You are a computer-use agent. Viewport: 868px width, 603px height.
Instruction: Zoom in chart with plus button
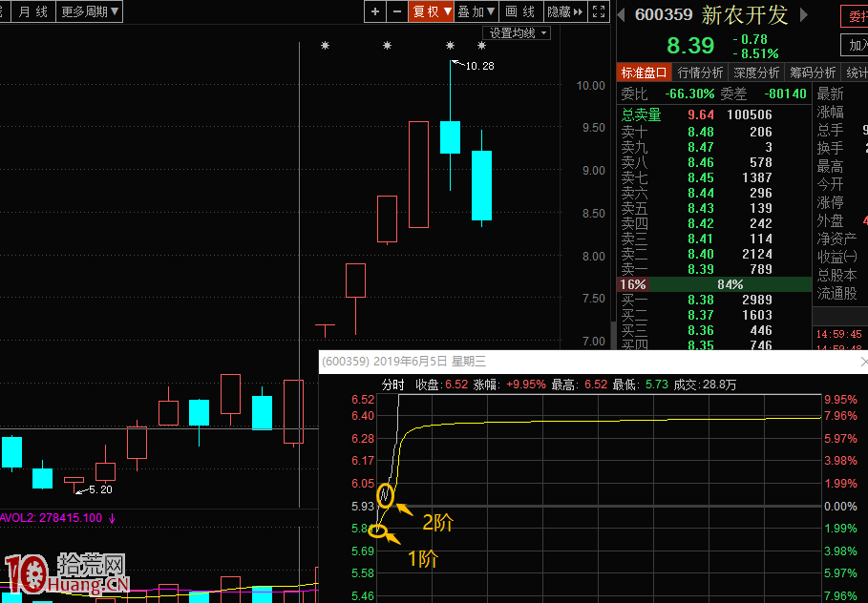(x=375, y=11)
